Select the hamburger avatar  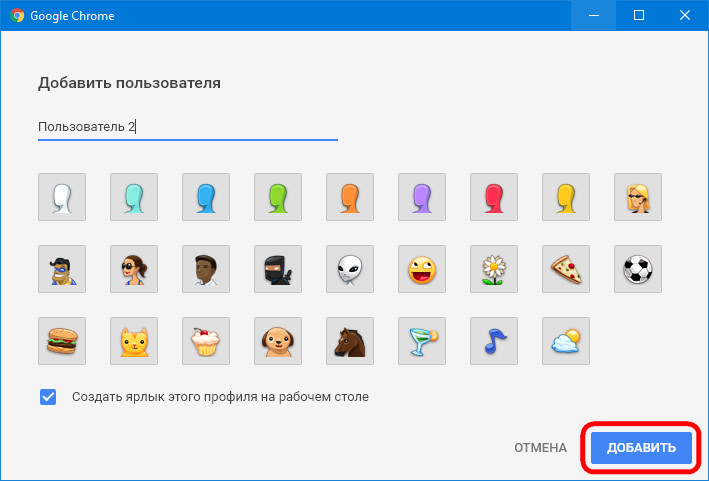click(62, 341)
